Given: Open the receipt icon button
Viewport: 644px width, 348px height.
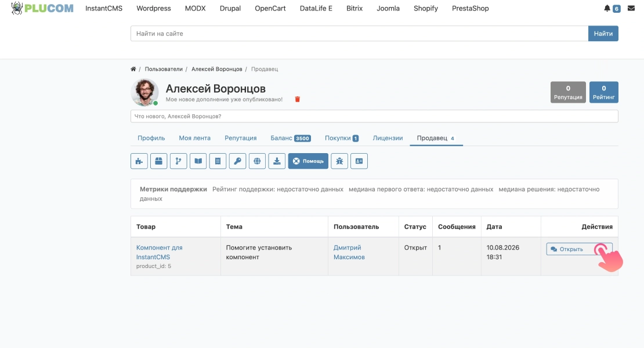Looking at the screenshot, I should pos(218,161).
